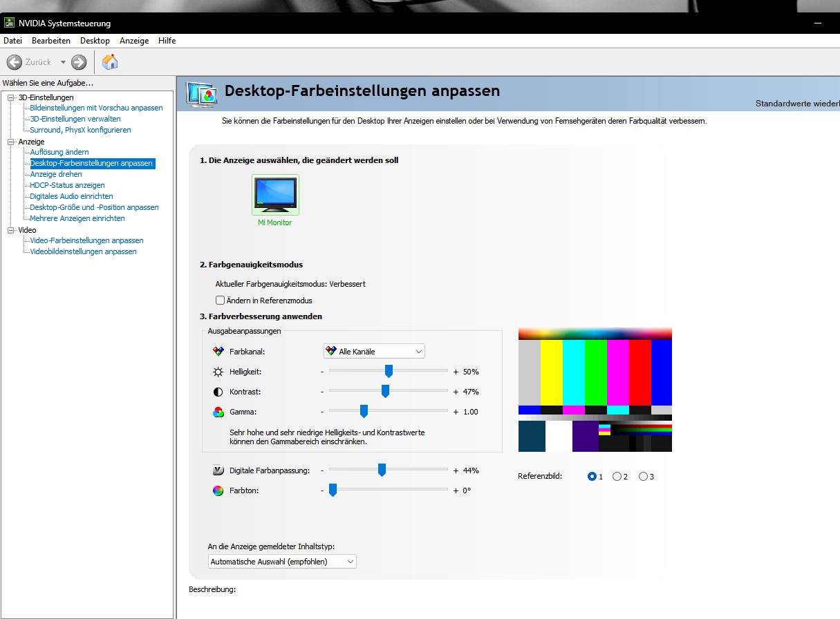Enable the Ändern in Referenzmodus checkbox
840x619 pixels.
221,301
